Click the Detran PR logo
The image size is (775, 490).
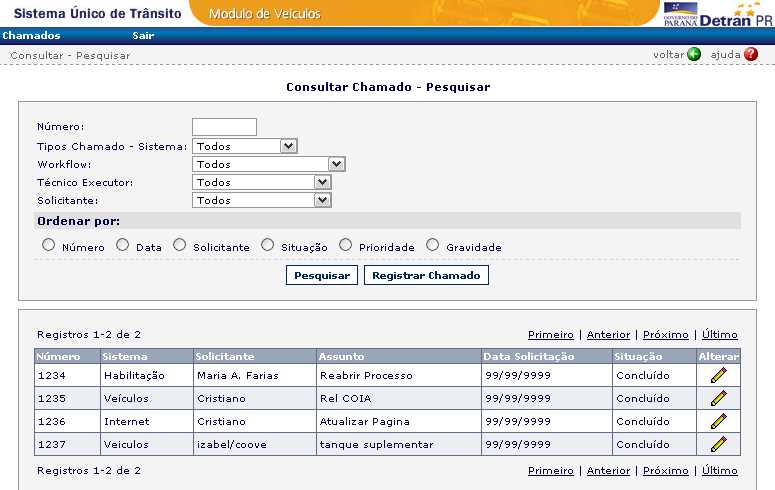pos(716,15)
